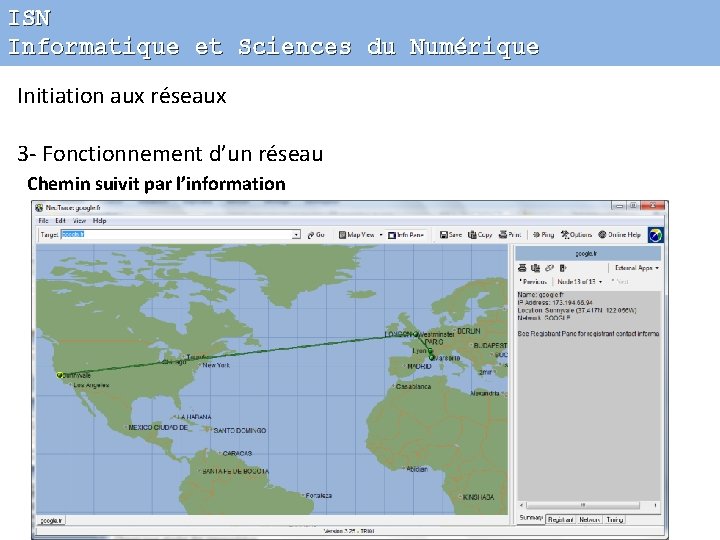Click the Save toolbar button

click(x=451, y=235)
